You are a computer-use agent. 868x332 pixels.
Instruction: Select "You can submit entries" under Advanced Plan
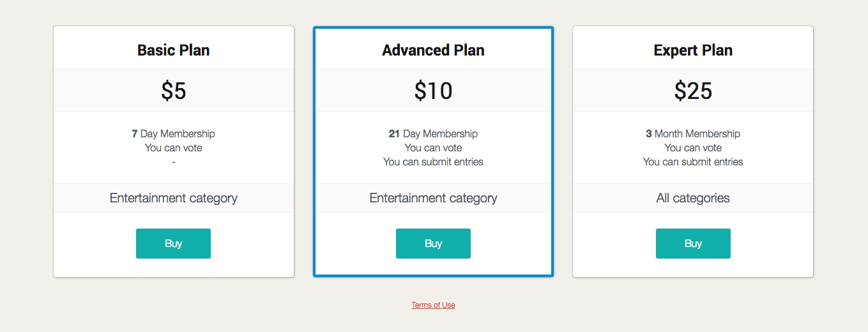(x=433, y=162)
